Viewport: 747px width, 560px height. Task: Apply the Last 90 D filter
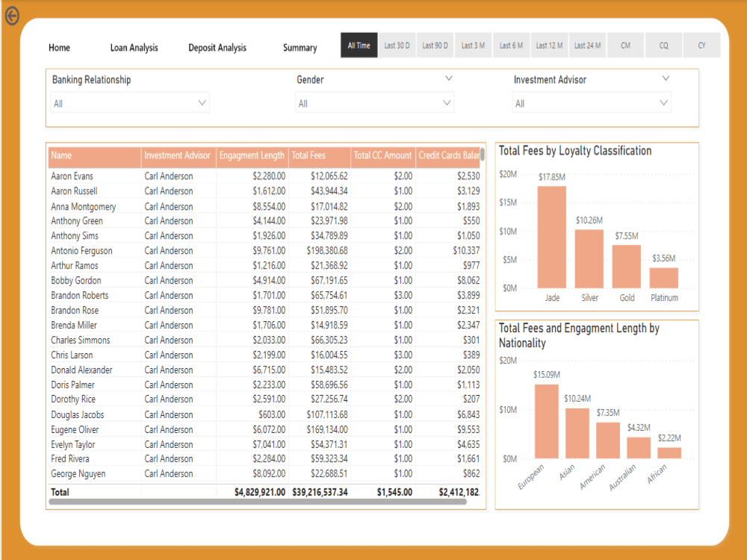pos(435,45)
